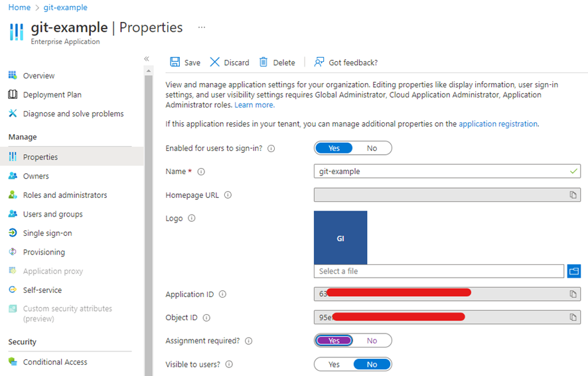This screenshot has height=376, width=588.
Task: Set Visible to users to Yes
Action: (x=334, y=364)
